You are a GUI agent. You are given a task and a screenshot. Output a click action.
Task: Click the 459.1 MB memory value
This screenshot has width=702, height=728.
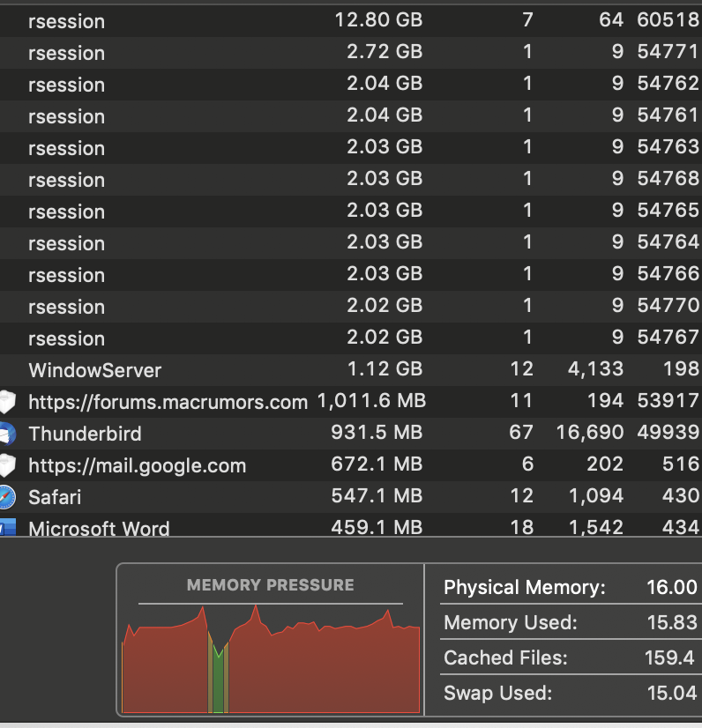click(x=377, y=527)
